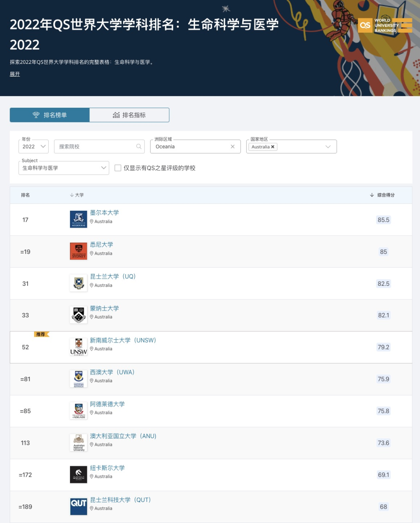
Task: Enable 仅显示有QS之星评级的学校 checkbox
Action: click(118, 168)
